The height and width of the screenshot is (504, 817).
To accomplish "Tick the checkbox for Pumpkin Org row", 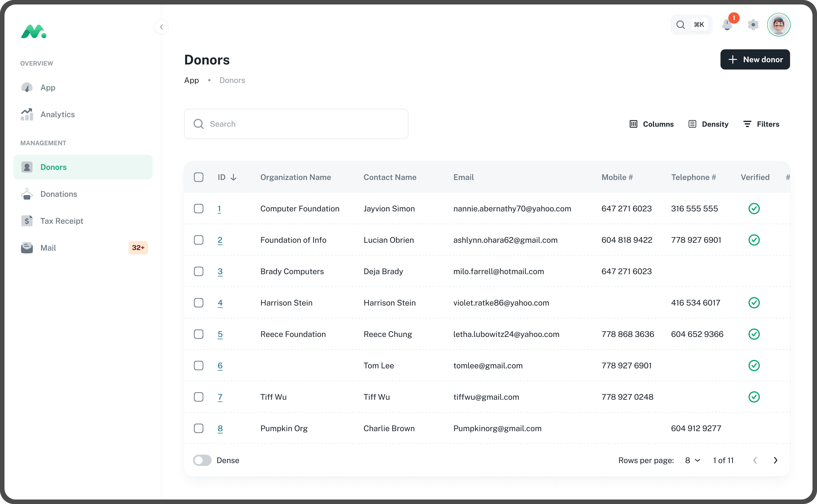I will (x=198, y=428).
